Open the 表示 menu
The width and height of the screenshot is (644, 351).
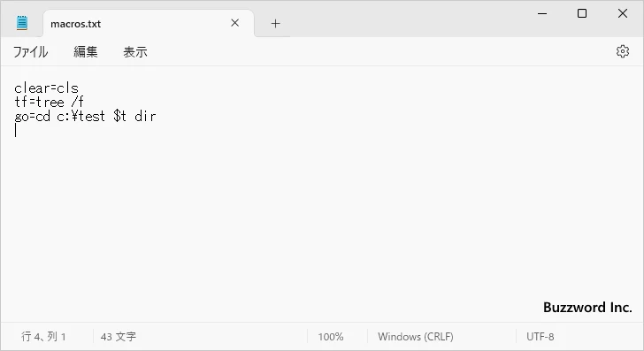[x=135, y=52]
